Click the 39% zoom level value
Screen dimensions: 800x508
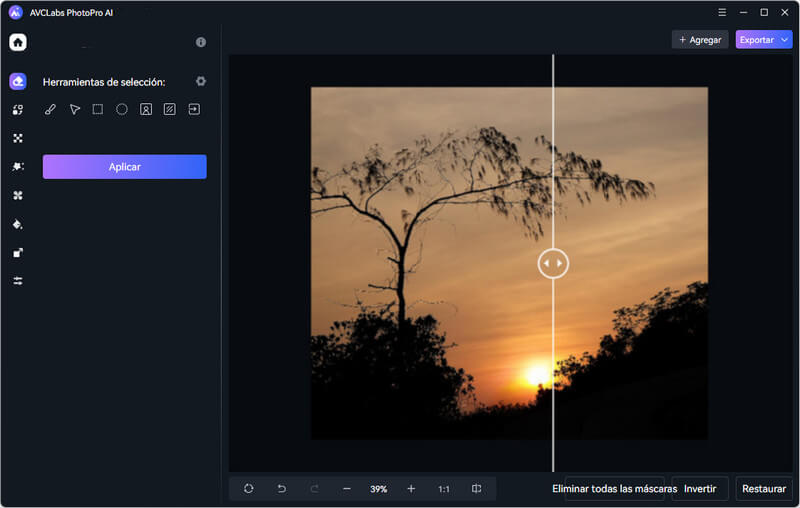pos(379,489)
